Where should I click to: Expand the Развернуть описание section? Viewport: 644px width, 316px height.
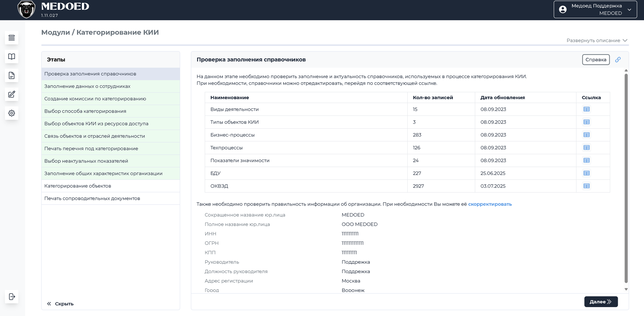coord(597,40)
